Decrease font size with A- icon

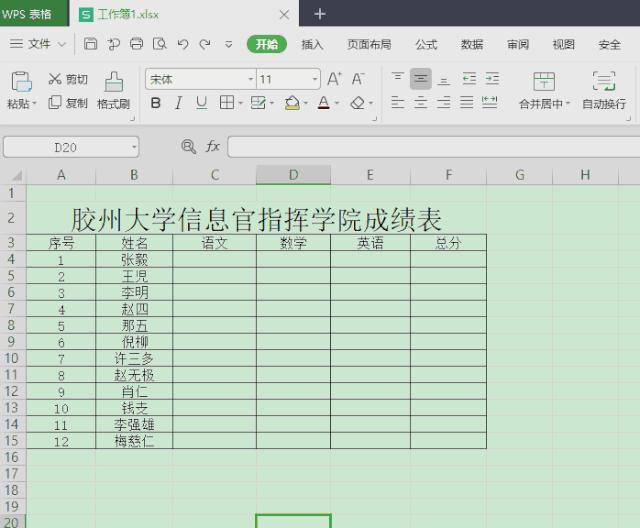coord(358,79)
